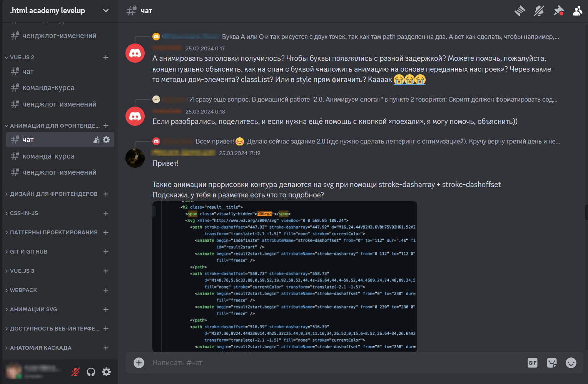
Task: Create channel plus next to АНИМАЦИЯ ДЛЯ ФРОНТЕНДЕ...
Action: click(x=106, y=126)
